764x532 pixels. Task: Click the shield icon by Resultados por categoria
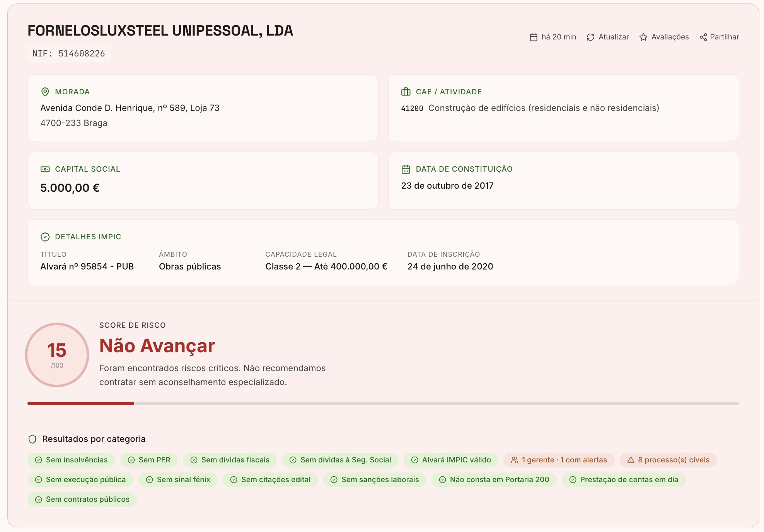point(32,439)
